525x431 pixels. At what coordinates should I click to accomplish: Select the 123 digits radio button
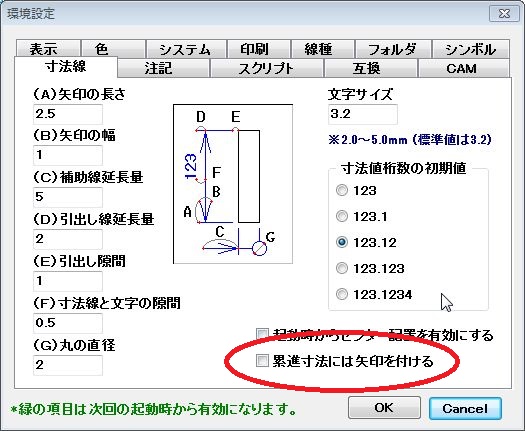tap(342, 191)
